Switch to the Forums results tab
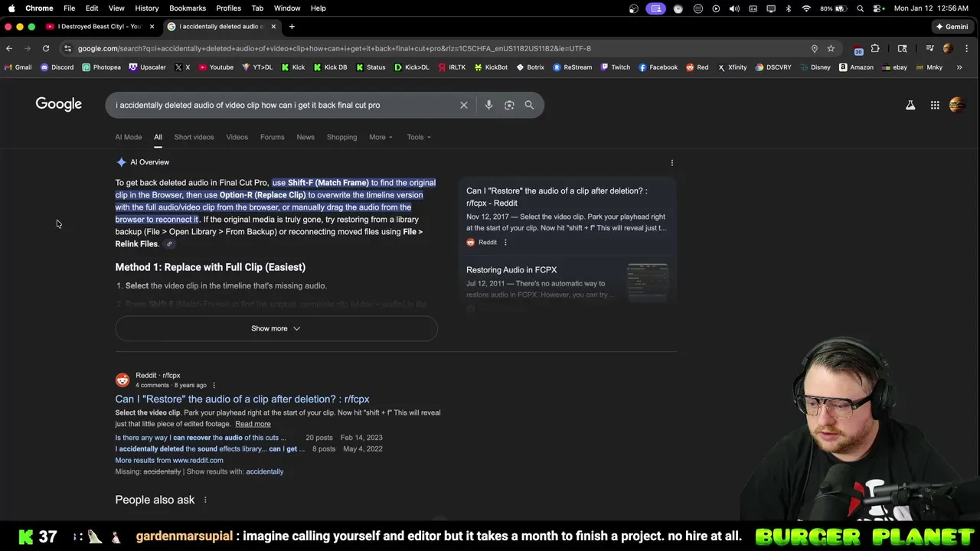This screenshot has height=551, width=980. pyautogui.click(x=272, y=137)
